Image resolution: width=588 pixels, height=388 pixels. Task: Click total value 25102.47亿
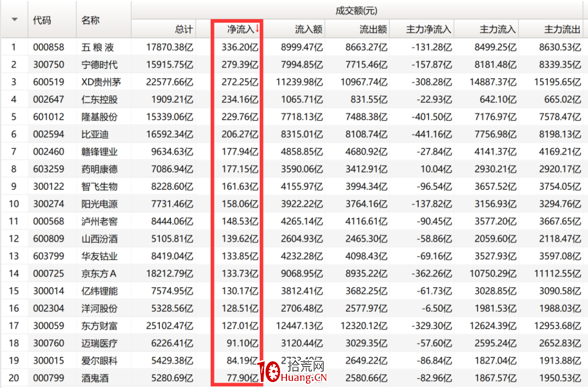[x=169, y=326]
